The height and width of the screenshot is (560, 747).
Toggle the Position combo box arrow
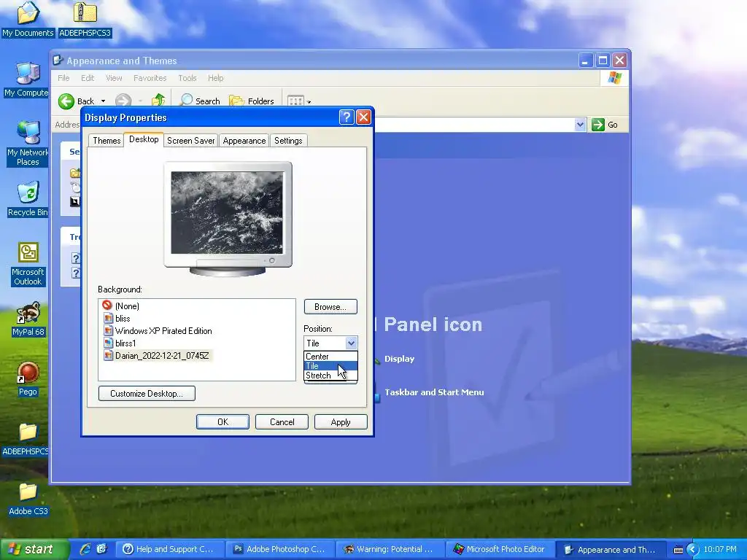point(351,343)
